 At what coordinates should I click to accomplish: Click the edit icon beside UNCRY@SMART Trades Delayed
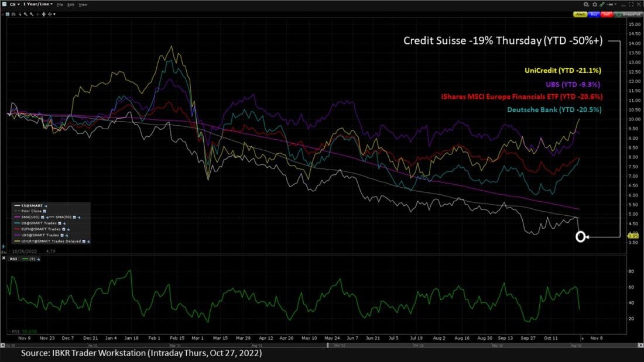tap(88, 242)
